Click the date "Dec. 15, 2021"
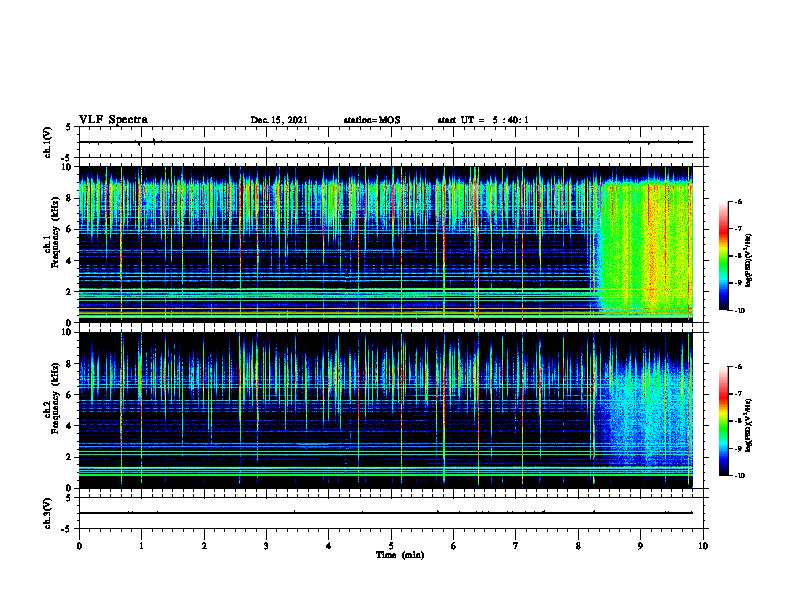This screenshot has width=792, height=612. pyautogui.click(x=279, y=120)
